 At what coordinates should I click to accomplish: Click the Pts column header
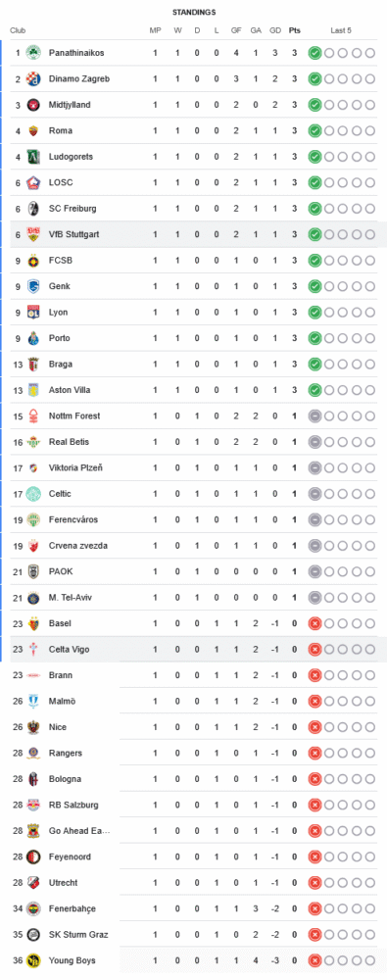pyautogui.click(x=294, y=30)
